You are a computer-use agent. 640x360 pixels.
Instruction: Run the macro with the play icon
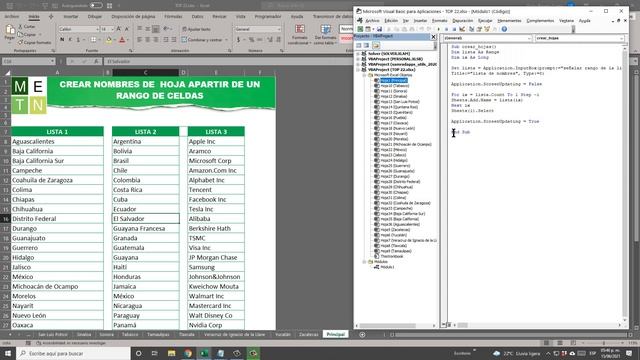pos(438,29)
